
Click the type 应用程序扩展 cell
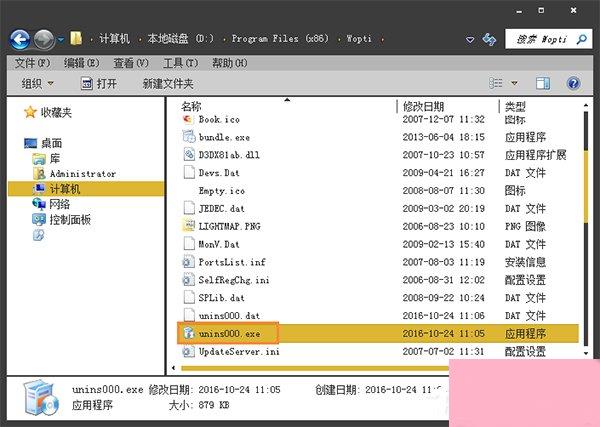535,155
